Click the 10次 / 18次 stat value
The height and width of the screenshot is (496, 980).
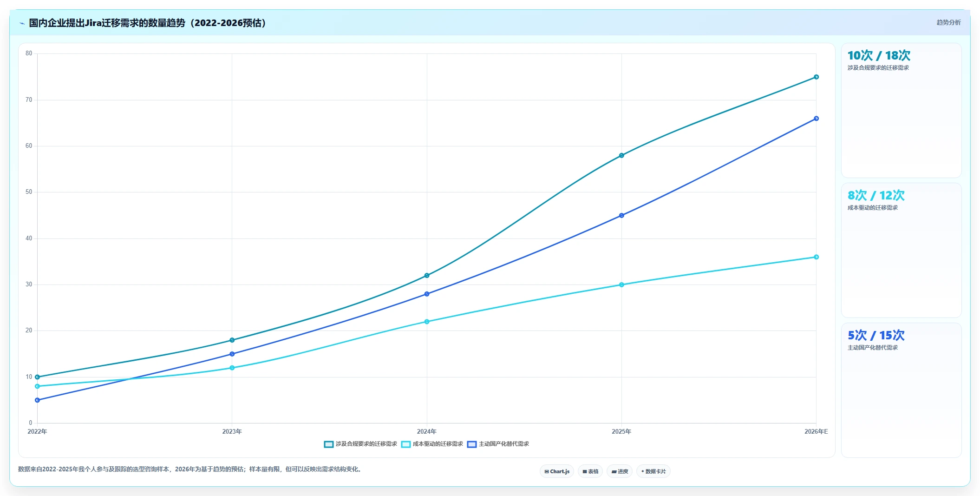point(879,56)
